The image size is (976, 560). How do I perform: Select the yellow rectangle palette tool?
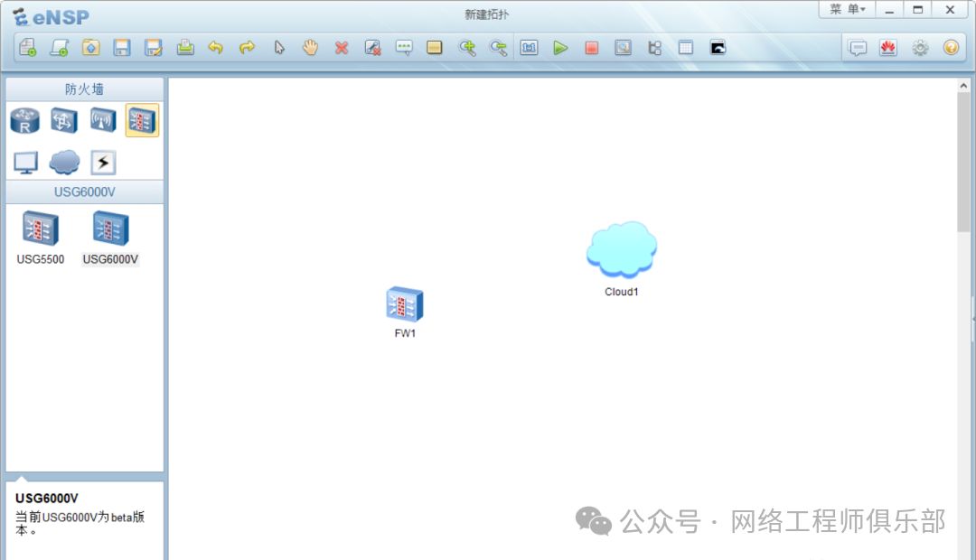(x=435, y=47)
